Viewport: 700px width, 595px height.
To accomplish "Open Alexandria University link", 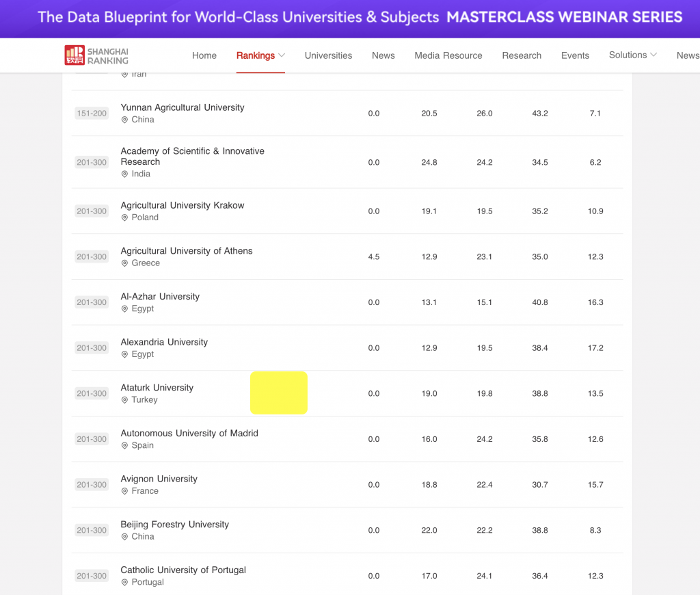I will click(x=164, y=342).
